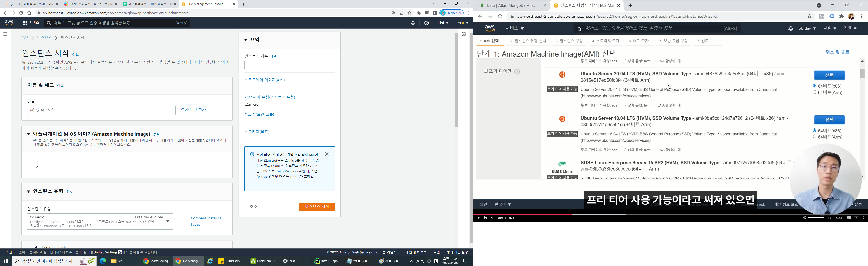Click the Chrome zoom magnifier icon in left browser
This screenshot has height=266, width=868.
point(393,13)
